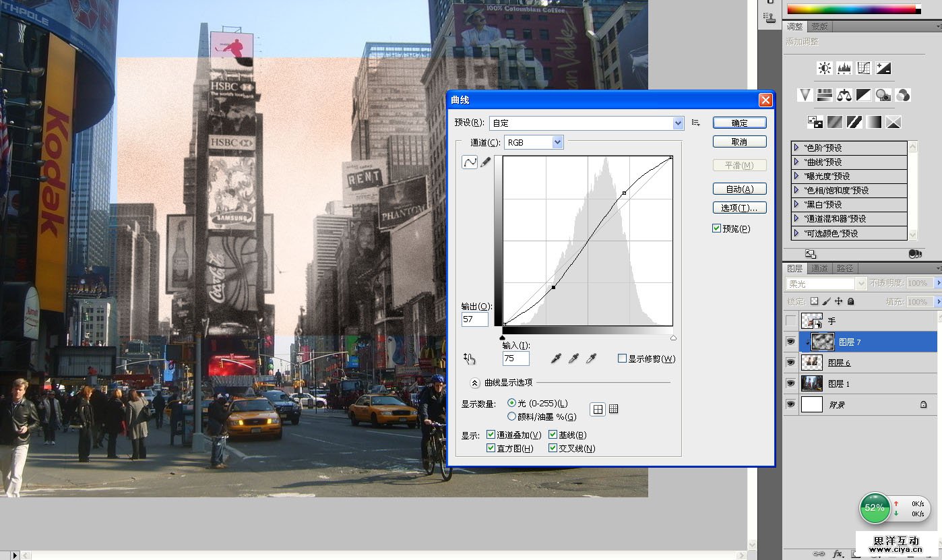Click the 自动(A) auto button
Viewport: 942px width, 560px height.
click(739, 189)
